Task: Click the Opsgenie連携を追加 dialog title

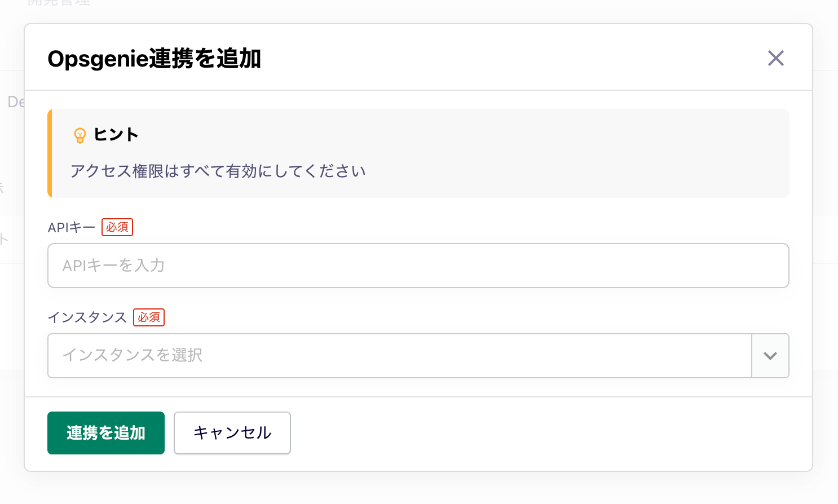Action: [155, 59]
